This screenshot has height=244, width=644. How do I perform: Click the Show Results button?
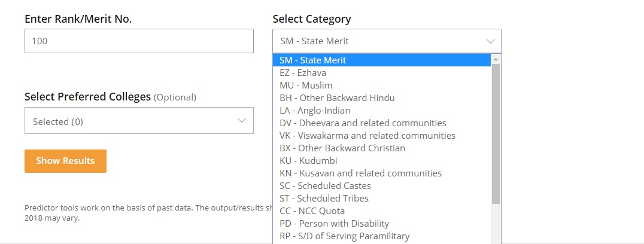(x=65, y=161)
